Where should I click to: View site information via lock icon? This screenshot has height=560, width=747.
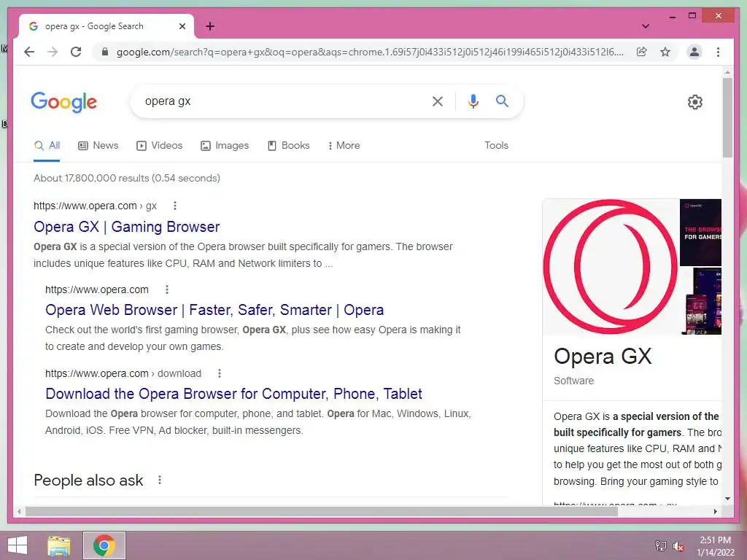pyautogui.click(x=105, y=52)
